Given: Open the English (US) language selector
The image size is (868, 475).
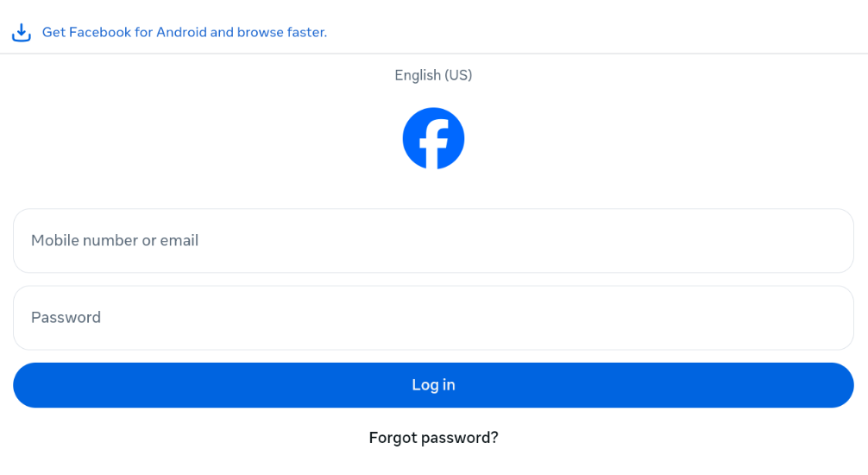Looking at the screenshot, I should (433, 75).
